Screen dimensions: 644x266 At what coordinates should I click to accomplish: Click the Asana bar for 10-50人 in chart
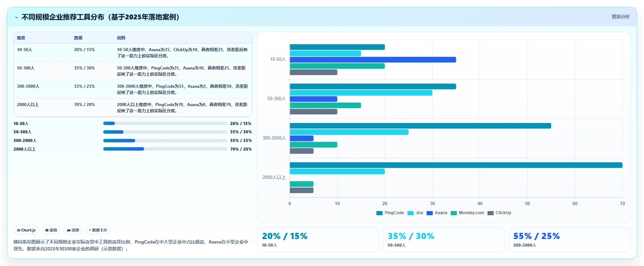pos(373,60)
